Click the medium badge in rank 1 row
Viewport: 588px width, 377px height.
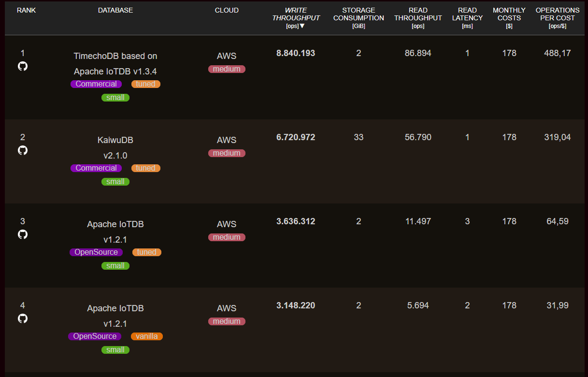227,69
